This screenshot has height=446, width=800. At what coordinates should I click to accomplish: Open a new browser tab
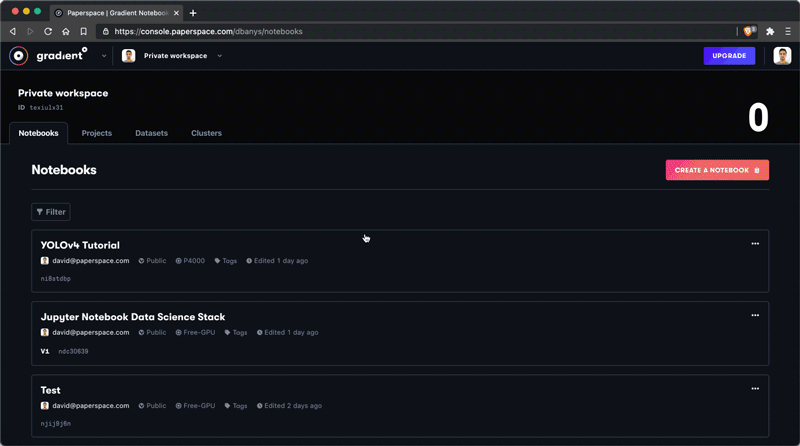(x=193, y=13)
